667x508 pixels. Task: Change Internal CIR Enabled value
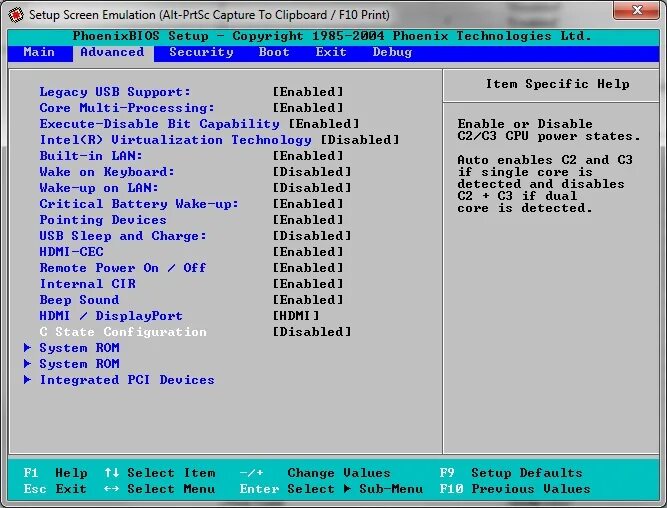pyautogui.click(x=308, y=284)
